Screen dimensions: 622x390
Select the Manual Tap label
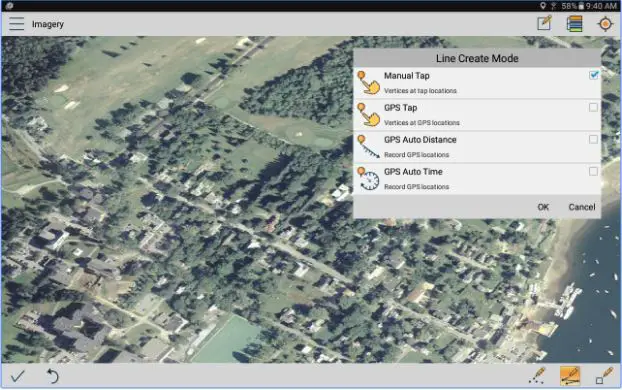coord(407,76)
